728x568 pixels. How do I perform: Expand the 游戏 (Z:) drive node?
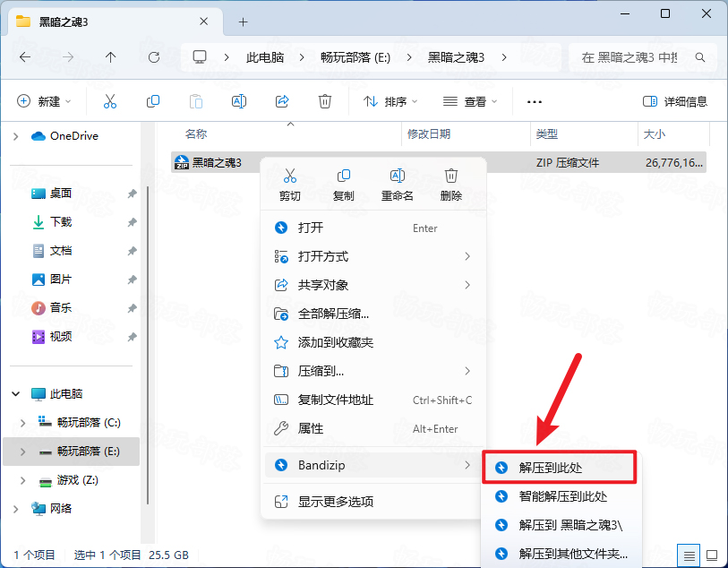(x=22, y=480)
